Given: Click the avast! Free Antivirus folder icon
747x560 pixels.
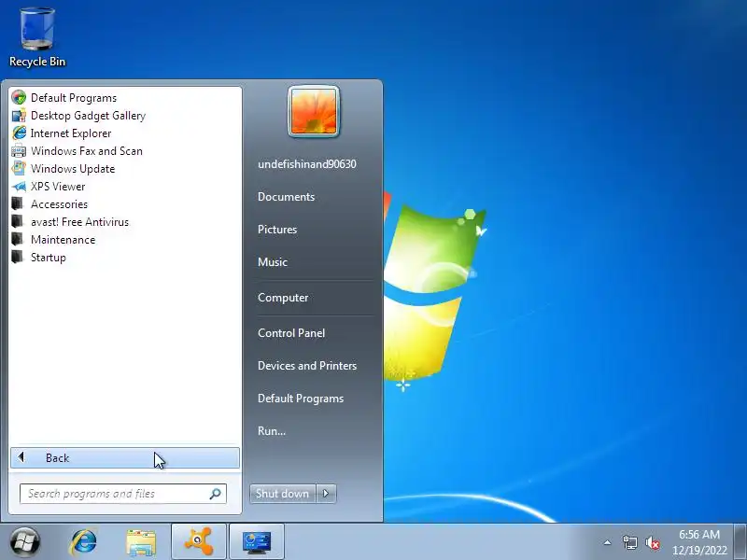Looking at the screenshot, I should coord(18,221).
